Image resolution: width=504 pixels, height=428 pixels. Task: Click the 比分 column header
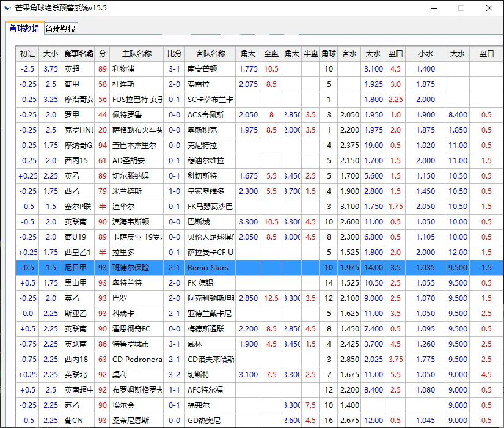point(174,53)
